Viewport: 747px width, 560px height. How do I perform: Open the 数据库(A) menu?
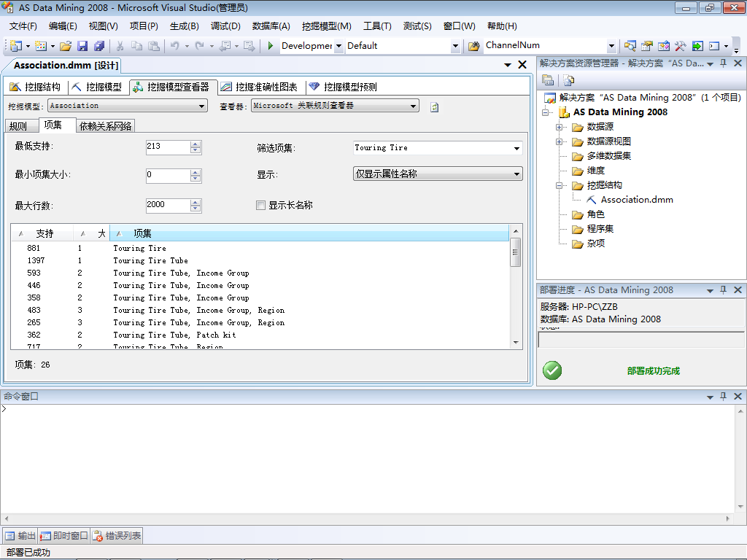(x=271, y=26)
